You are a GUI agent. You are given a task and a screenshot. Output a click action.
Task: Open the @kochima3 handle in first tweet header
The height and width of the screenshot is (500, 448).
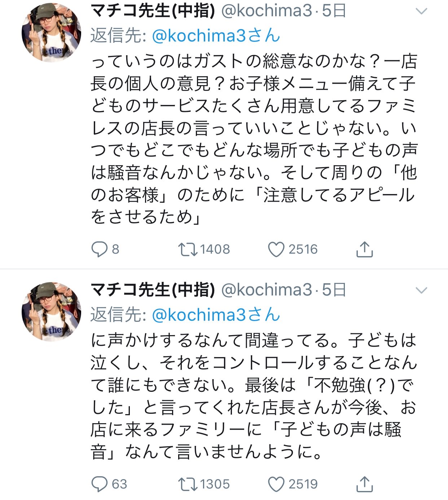coord(267,11)
